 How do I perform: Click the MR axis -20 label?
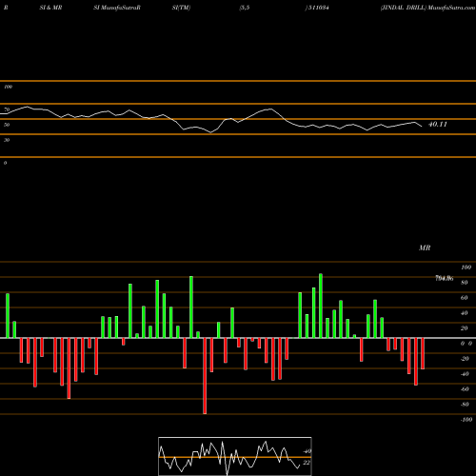click(465, 359)
